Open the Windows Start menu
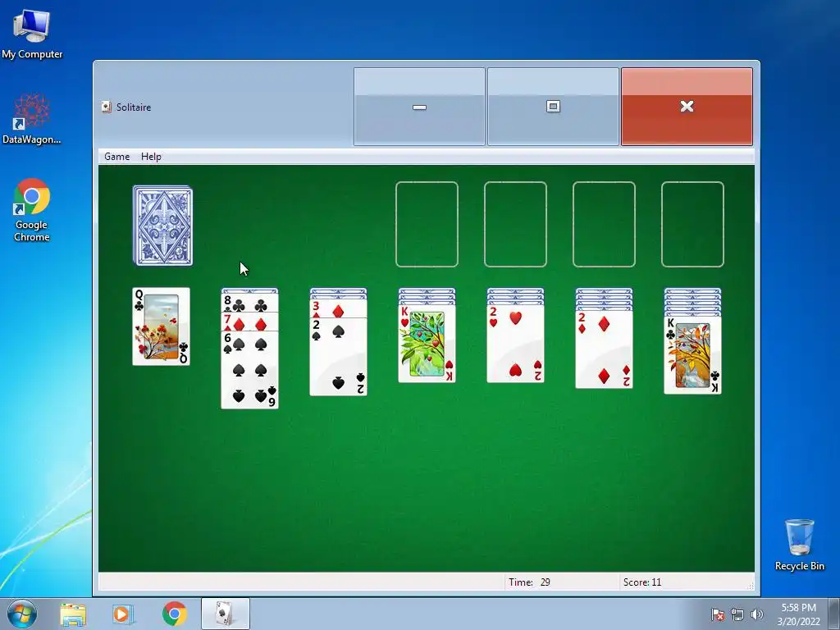 pyautogui.click(x=22, y=614)
